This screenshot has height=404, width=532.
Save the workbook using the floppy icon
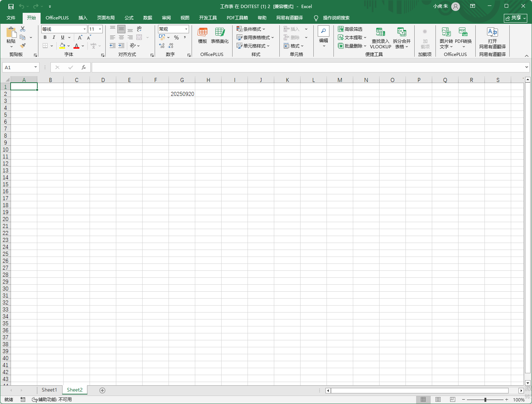tap(11, 6)
